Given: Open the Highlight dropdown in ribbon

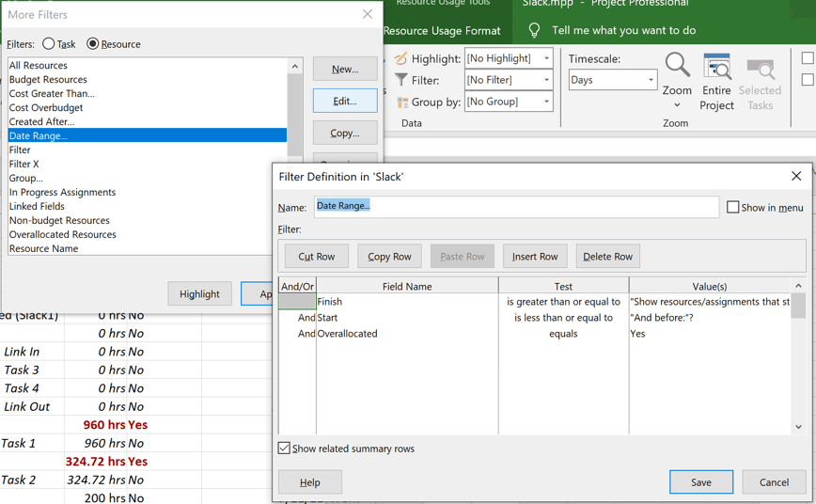Looking at the screenshot, I should click(546, 58).
